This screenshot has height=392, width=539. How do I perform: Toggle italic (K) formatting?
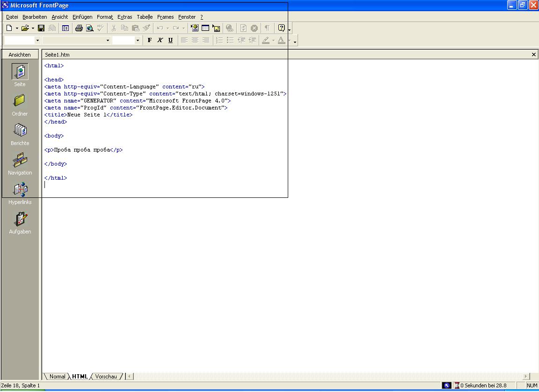coord(160,40)
